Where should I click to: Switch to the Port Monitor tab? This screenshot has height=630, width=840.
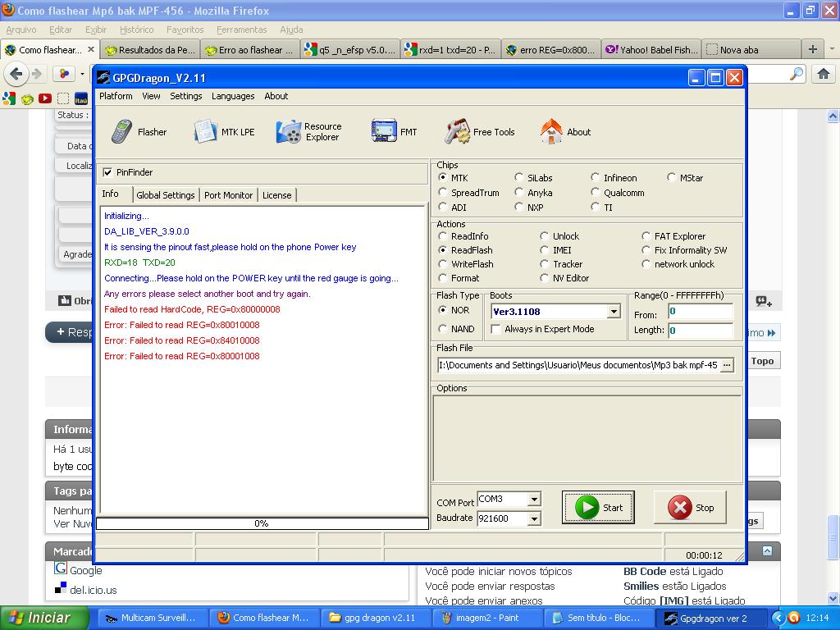pyautogui.click(x=228, y=195)
